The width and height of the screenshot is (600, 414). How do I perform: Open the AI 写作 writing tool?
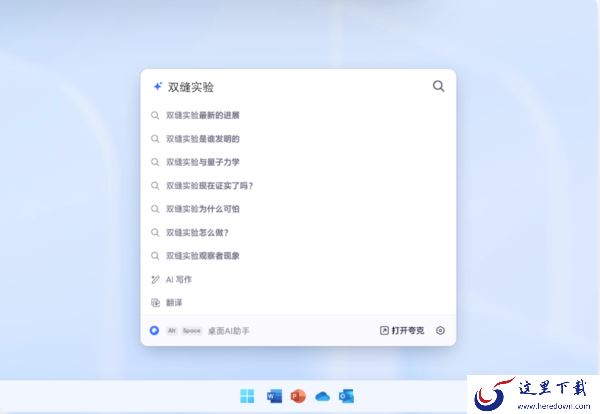tap(298, 280)
